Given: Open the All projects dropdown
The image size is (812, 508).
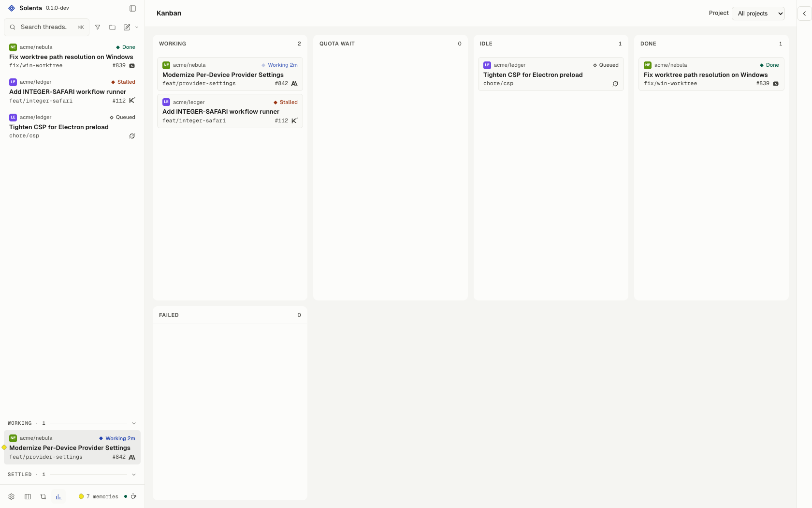Looking at the screenshot, I should (x=758, y=14).
